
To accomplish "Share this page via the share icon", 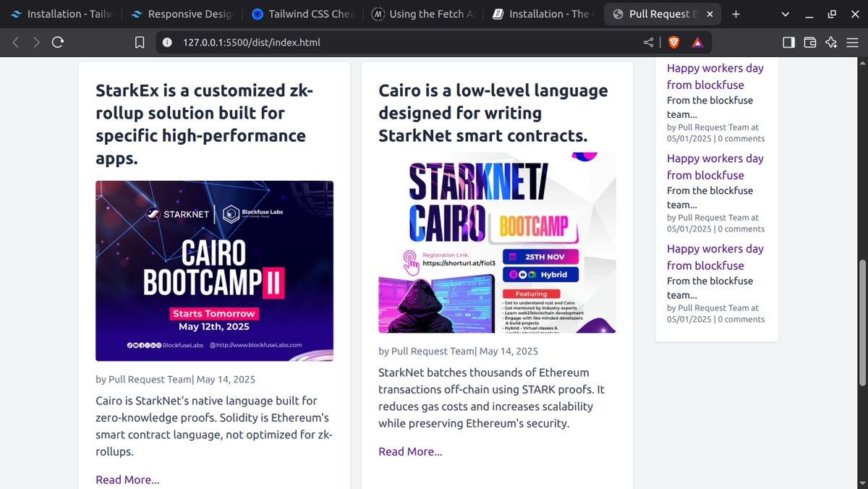I will [x=648, y=43].
